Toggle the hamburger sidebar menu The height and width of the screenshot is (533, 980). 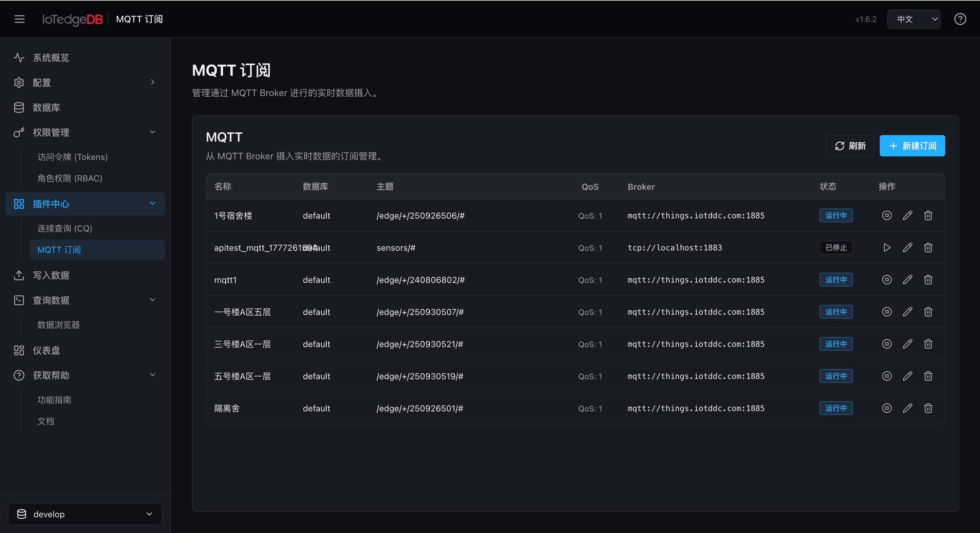19,19
